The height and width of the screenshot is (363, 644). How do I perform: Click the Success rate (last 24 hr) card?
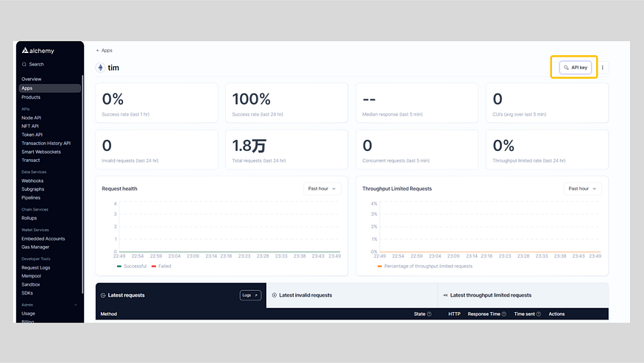[287, 103]
